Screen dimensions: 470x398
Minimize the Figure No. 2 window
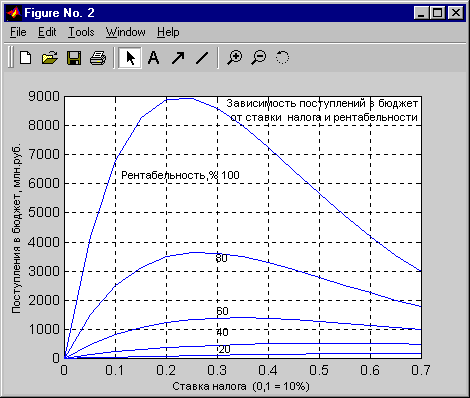tap(421, 13)
